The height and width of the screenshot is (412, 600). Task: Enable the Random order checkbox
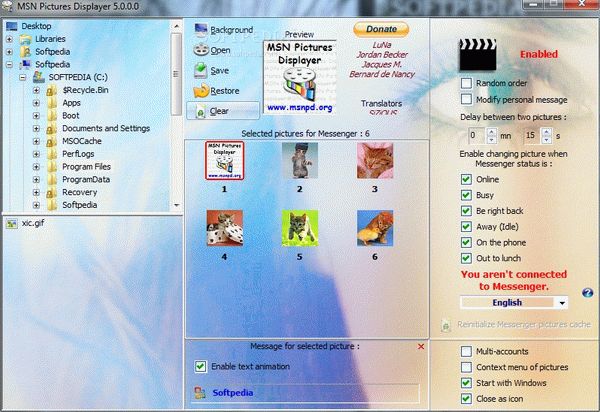(x=466, y=84)
